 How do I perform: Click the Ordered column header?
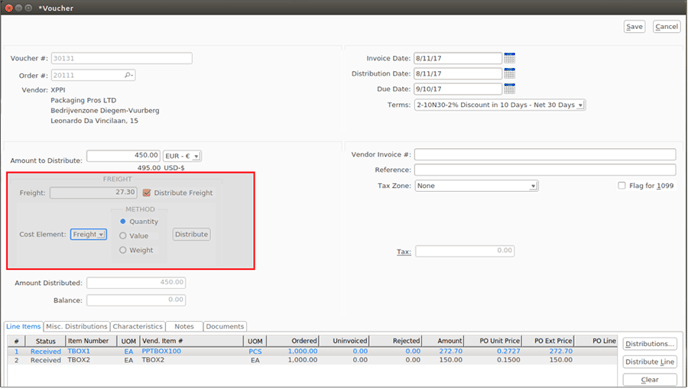click(x=293, y=341)
